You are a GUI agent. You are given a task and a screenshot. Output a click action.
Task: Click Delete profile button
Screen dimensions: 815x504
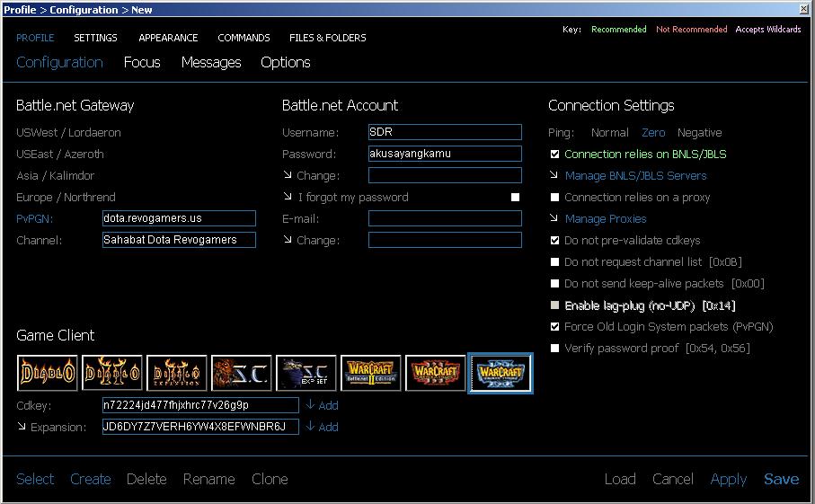point(146,479)
